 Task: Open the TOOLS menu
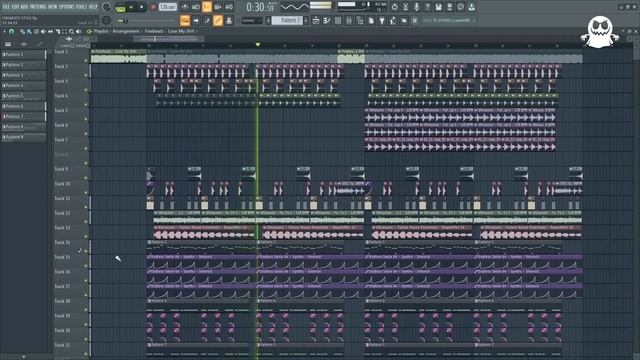[x=81, y=7]
